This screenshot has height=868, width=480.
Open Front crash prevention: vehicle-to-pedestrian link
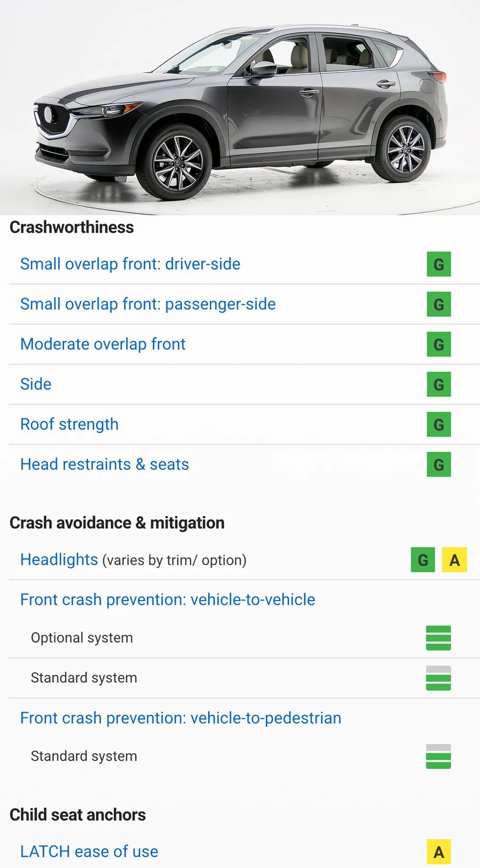coord(181,718)
